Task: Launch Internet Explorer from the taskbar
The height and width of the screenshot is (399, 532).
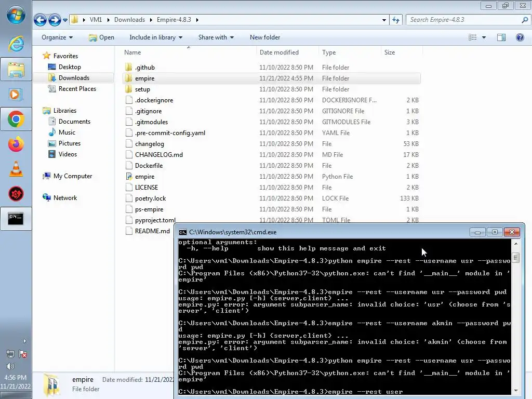Action: tap(16, 43)
